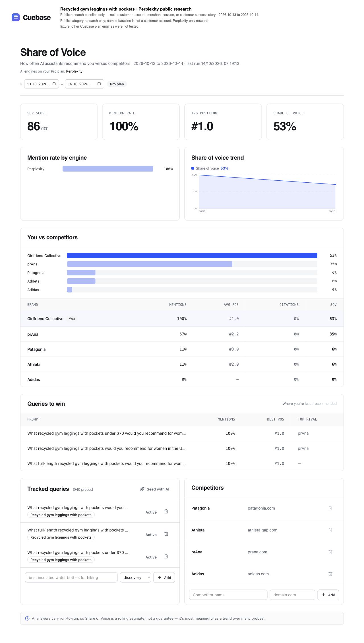Image resolution: width=364 pixels, height=643 pixels.
Task: Click the Competitor name field
Action: click(x=228, y=595)
